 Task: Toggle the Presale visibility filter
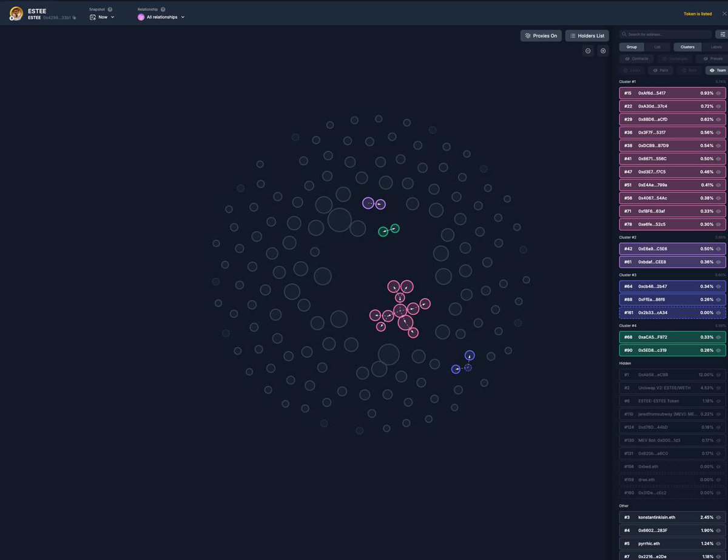pyautogui.click(x=712, y=59)
